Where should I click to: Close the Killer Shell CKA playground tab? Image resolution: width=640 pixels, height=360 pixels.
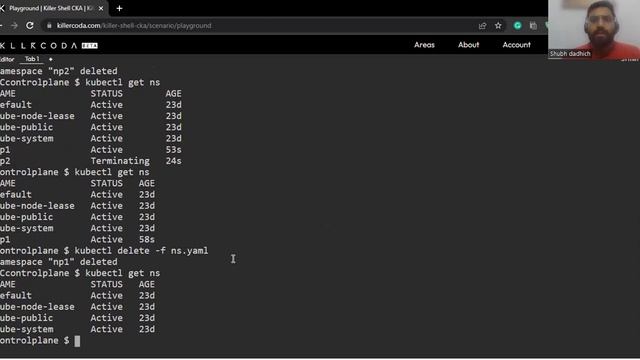[x=101, y=8]
